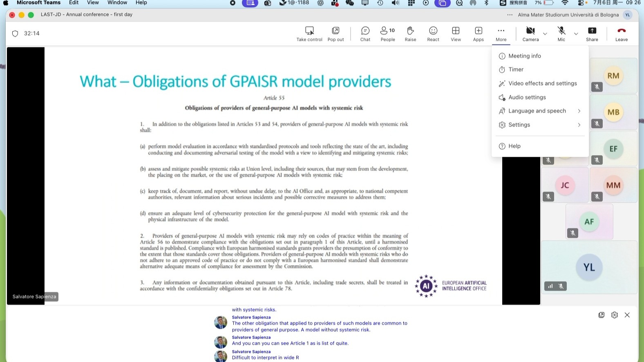Click the volume icon in menu bar
Screen dimensions: 644x362
395,3
